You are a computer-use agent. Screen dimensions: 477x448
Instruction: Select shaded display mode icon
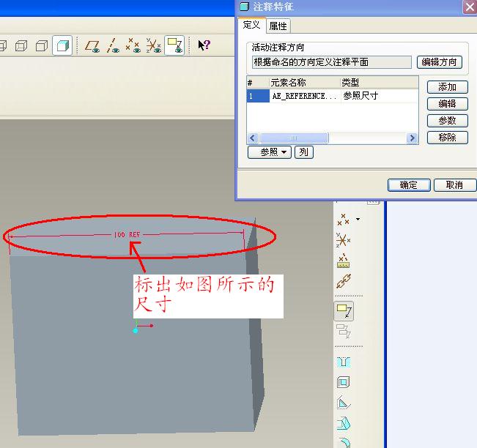pyautogui.click(x=62, y=45)
